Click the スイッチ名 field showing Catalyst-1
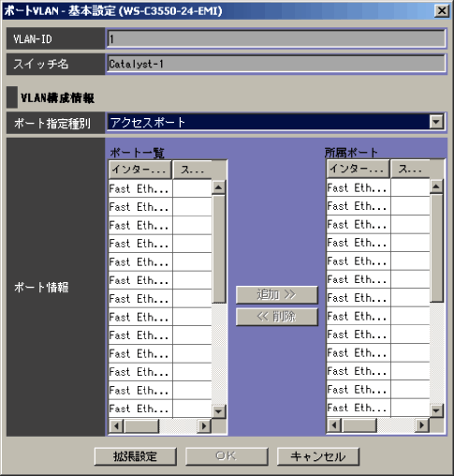This screenshot has height=476, width=454. click(x=276, y=64)
